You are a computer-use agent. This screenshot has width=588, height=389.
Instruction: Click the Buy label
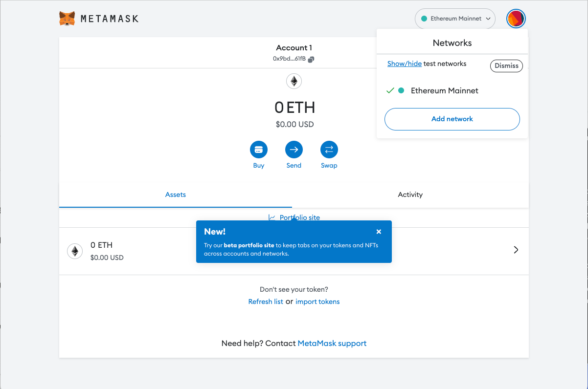[259, 165]
